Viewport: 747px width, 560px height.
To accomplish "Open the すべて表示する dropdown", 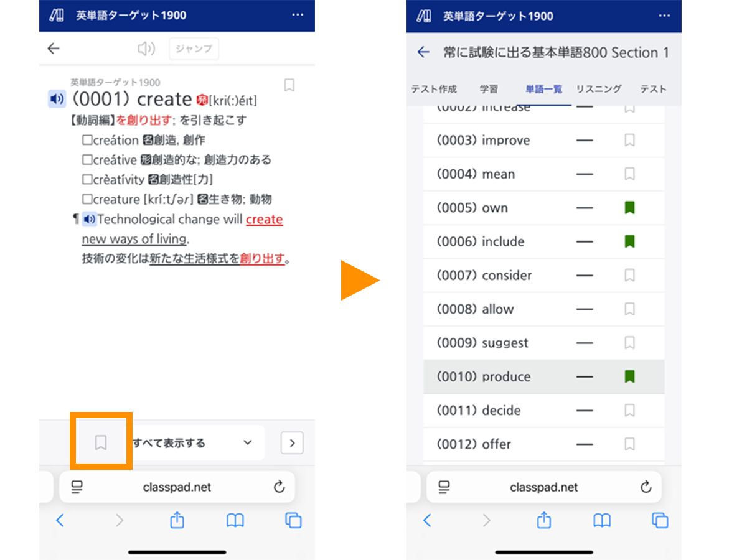I will [195, 443].
